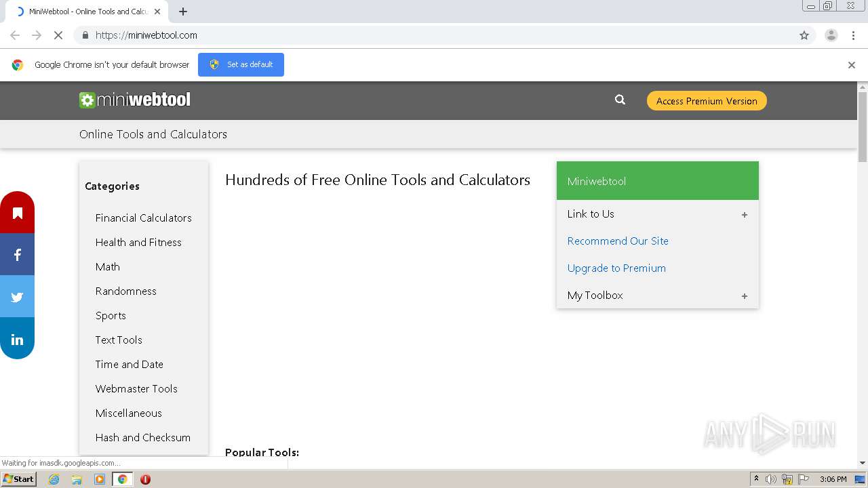The image size is (868, 488).
Task: Open the Sports category
Action: (111, 316)
